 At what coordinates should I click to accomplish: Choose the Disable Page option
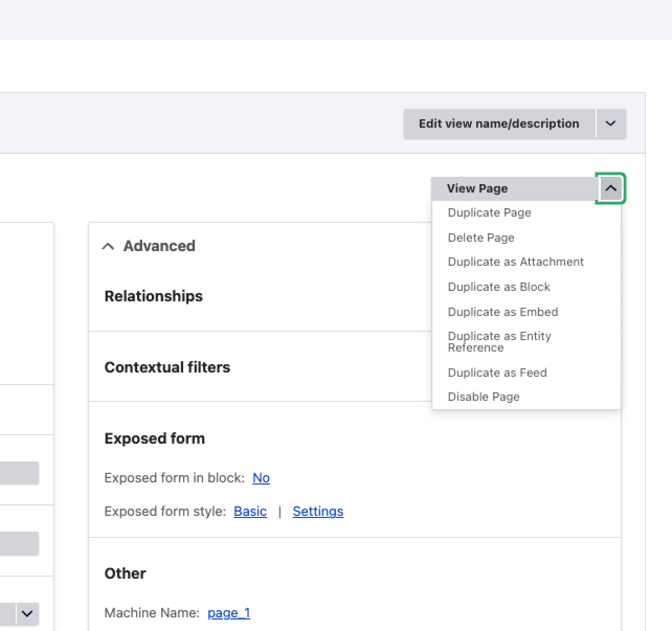[484, 397]
